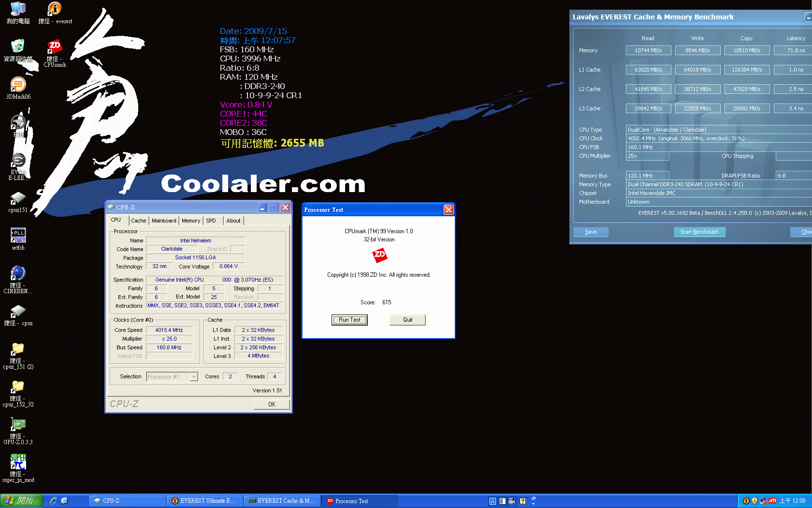
Task: Switch to the About tab in CPU-Z
Action: (233, 221)
